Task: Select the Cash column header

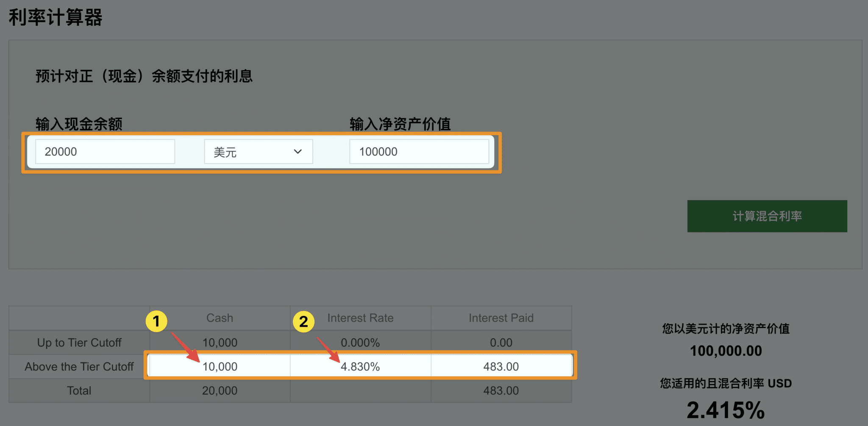Action: [x=220, y=318]
